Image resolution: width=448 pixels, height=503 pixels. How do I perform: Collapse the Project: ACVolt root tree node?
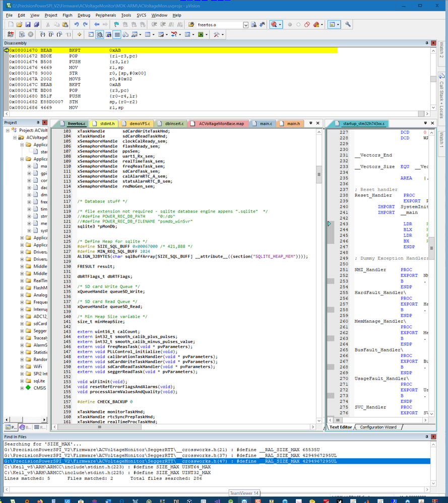point(8,130)
